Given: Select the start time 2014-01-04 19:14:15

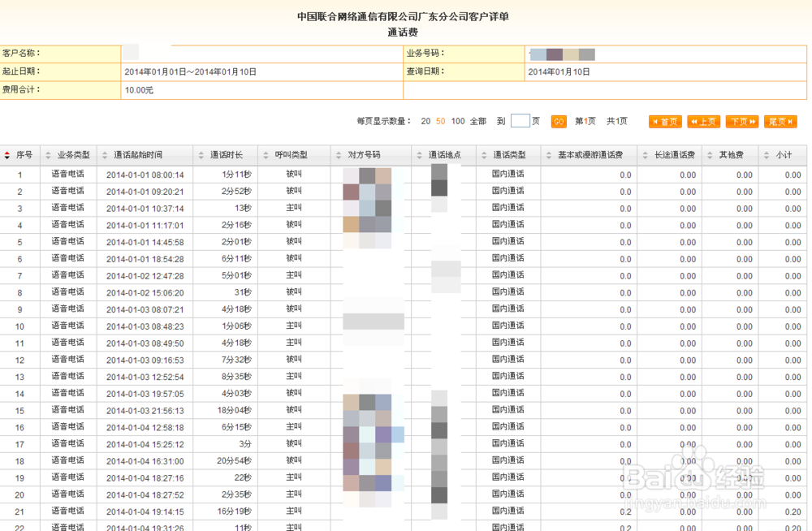Looking at the screenshot, I should pyautogui.click(x=145, y=512).
